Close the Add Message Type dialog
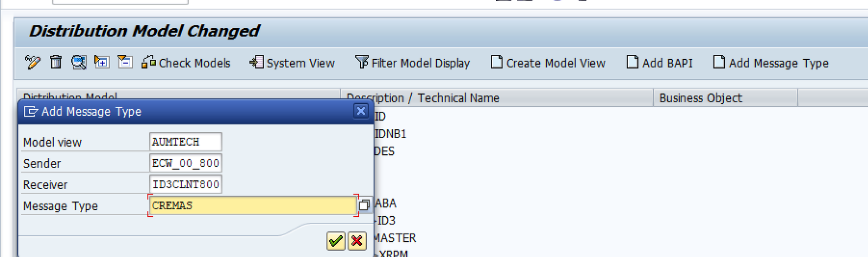868x257 pixels. pyautogui.click(x=361, y=111)
